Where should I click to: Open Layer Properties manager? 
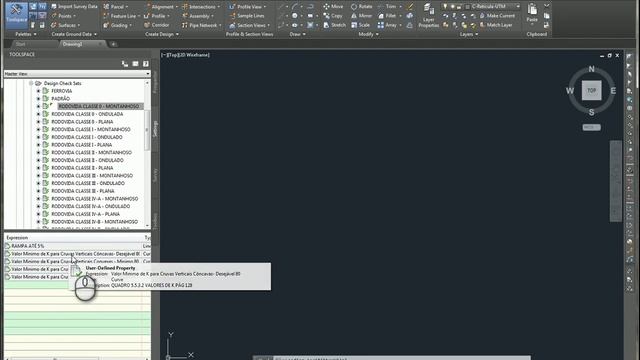tap(428, 16)
